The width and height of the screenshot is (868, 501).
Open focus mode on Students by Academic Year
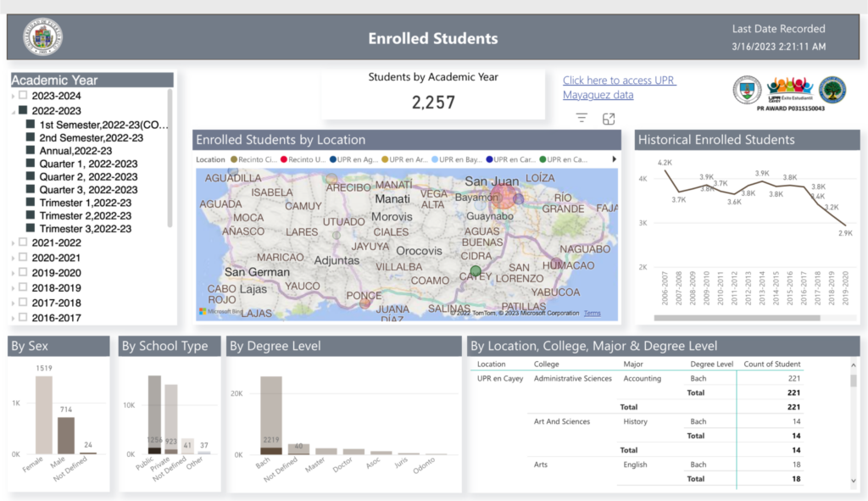tap(607, 119)
